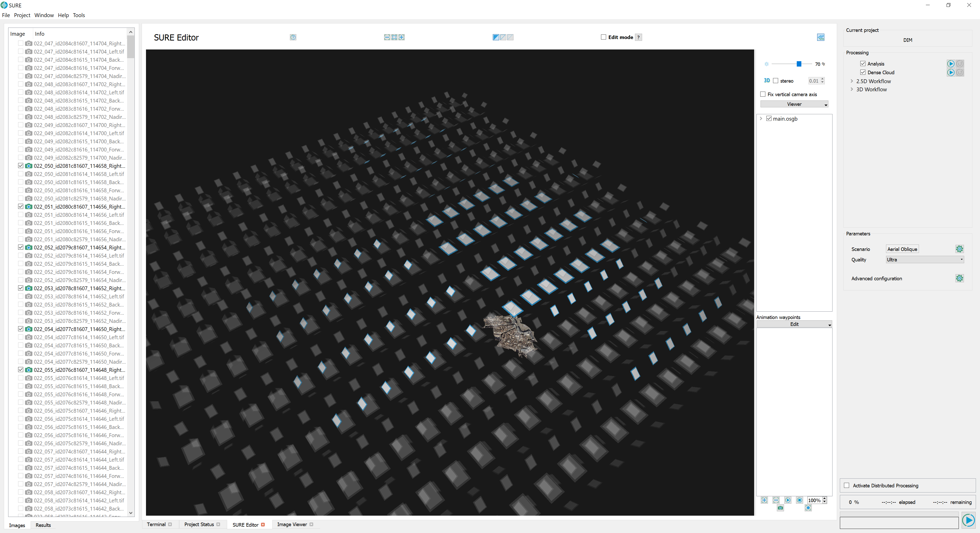980x533 pixels.
Task: Open Scenario settings gear icon
Action: coord(960,249)
